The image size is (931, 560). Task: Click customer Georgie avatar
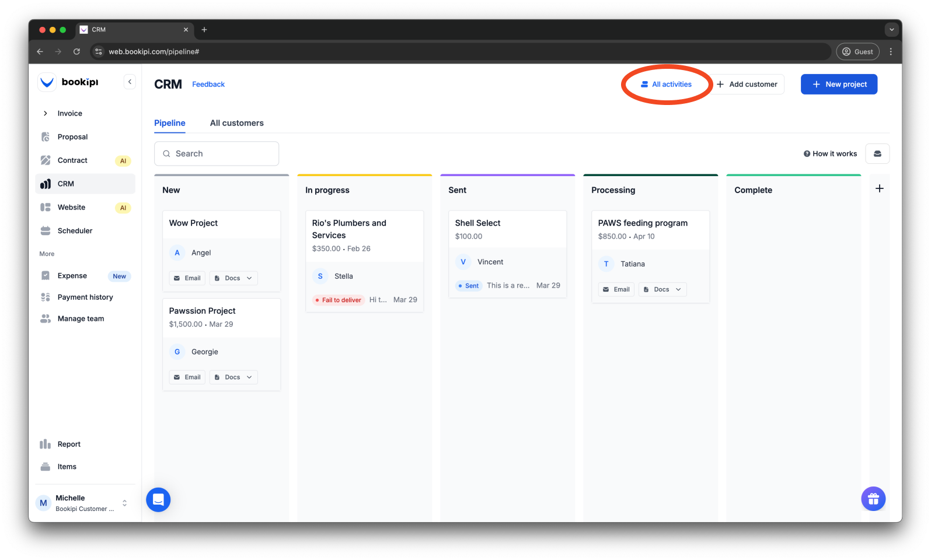point(177,352)
